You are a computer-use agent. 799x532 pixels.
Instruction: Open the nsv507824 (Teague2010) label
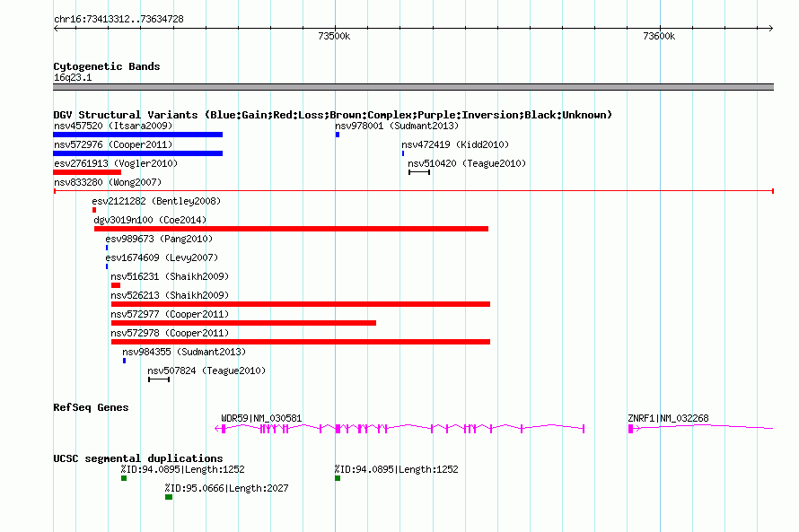pos(206,371)
